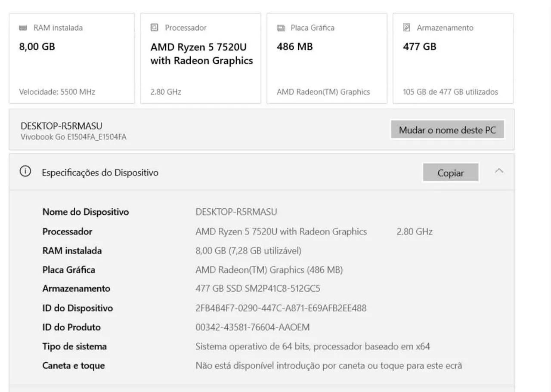The height and width of the screenshot is (392, 551).
Task: Click the Processador chip icon
Action: coord(154,28)
